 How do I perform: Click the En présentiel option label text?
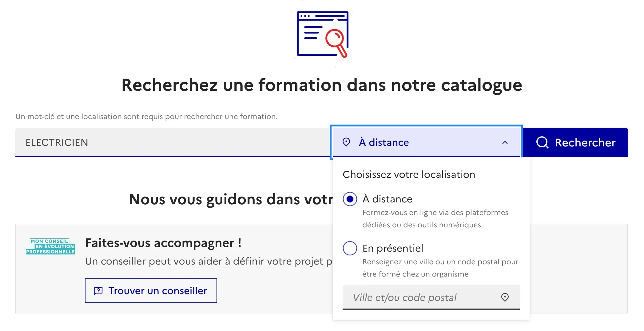click(x=392, y=248)
